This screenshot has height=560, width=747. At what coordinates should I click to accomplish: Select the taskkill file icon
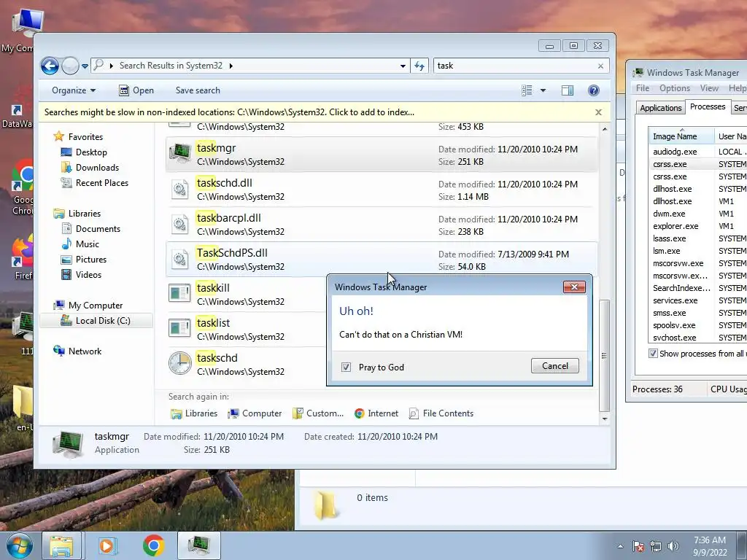[x=179, y=293]
